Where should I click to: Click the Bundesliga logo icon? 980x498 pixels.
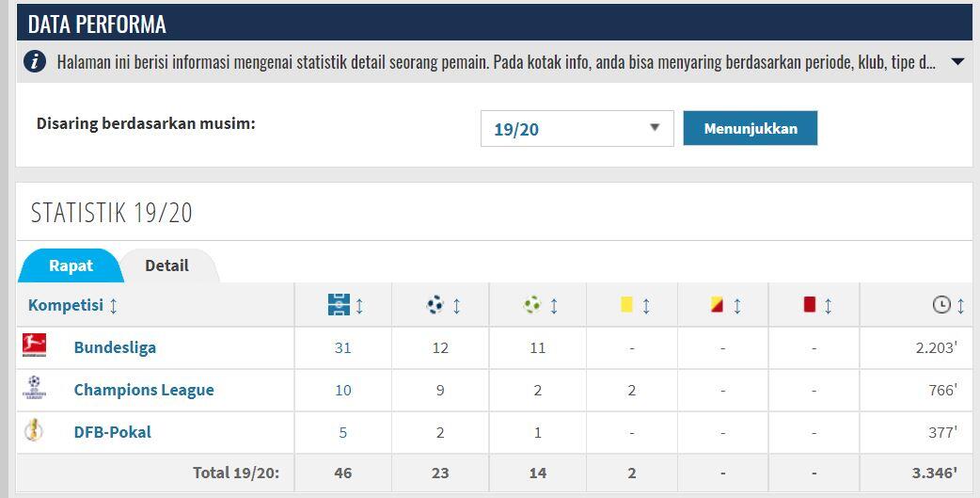tap(35, 346)
